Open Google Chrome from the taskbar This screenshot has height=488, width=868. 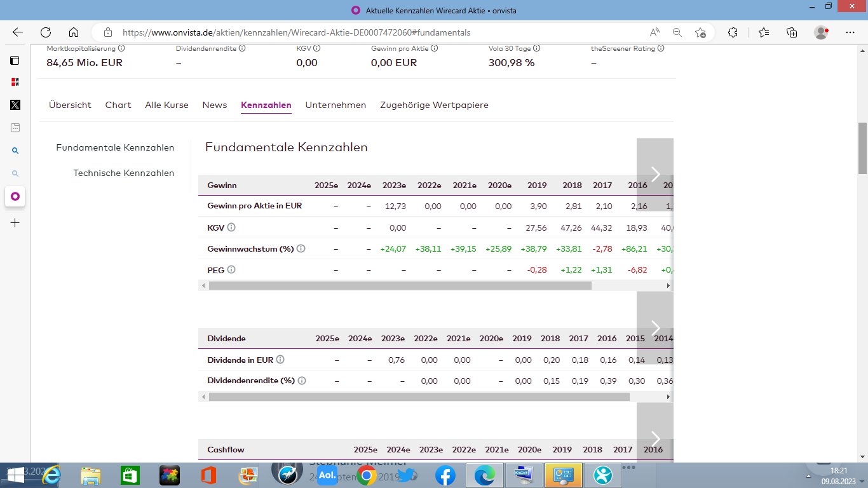point(366,475)
